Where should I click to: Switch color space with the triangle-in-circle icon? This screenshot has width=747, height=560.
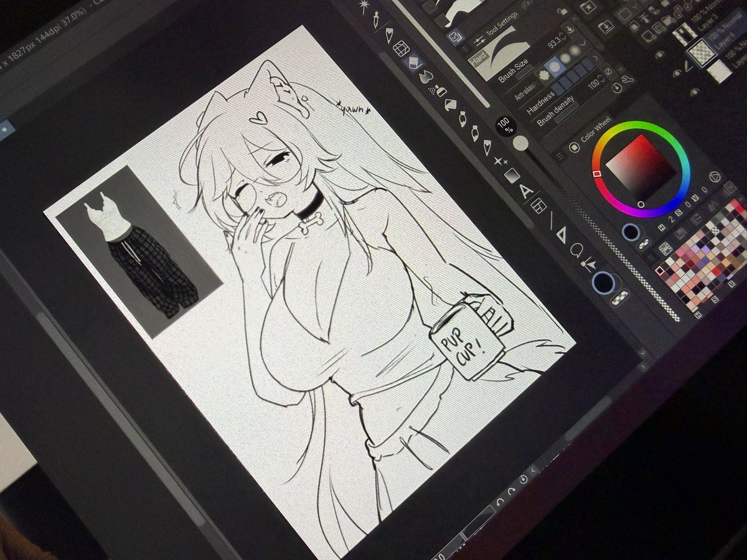click(x=715, y=177)
